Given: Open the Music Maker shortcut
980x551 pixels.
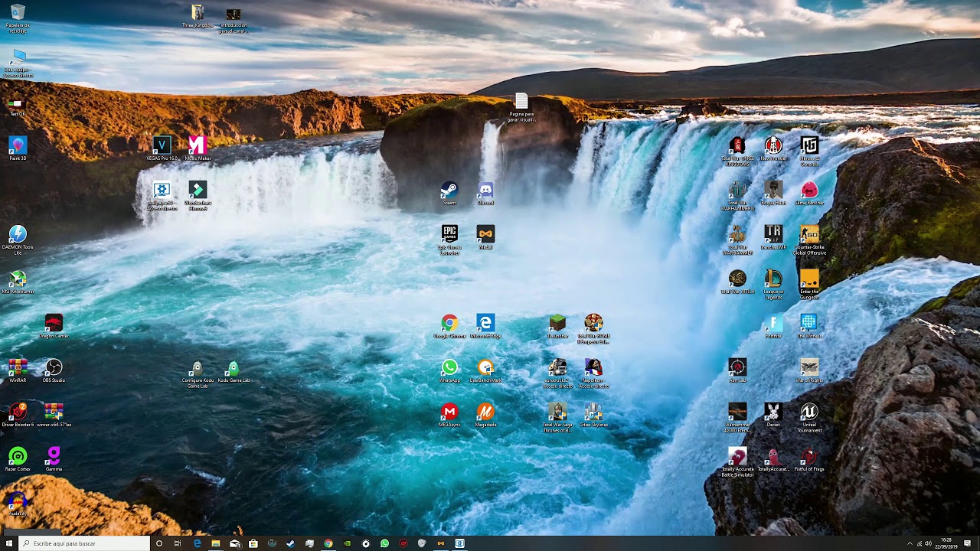Looking at the screenshot, I should [x=198, y=148].
